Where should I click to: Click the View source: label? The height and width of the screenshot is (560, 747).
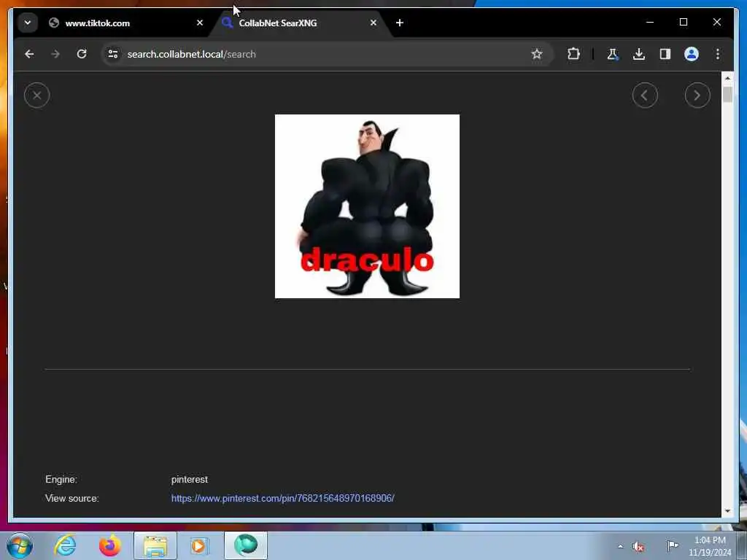(x=72, y=498)
